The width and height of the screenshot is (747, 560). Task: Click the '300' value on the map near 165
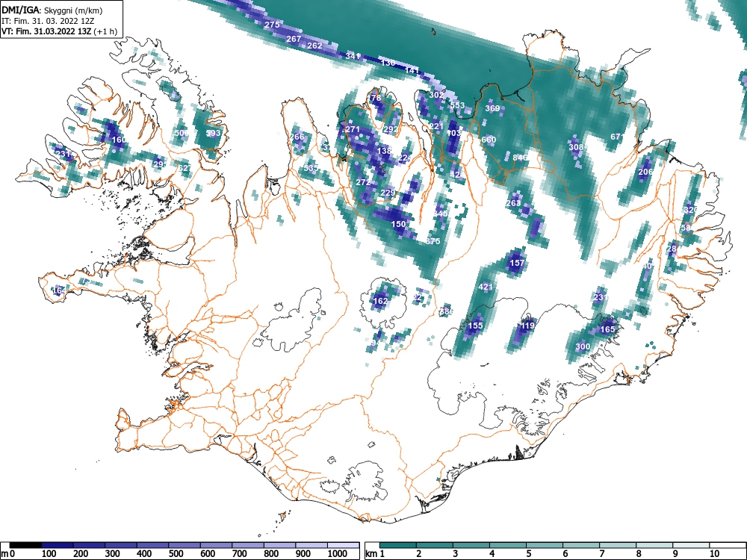coord(583,346)
